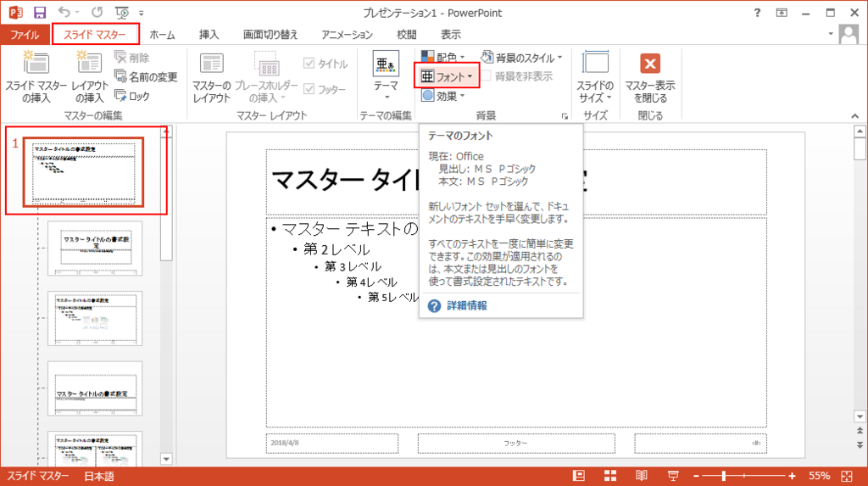The height and width of the screenshot is (486, 868).
Task: Open the 校閲 tab
Action: (x=406, y=35)
